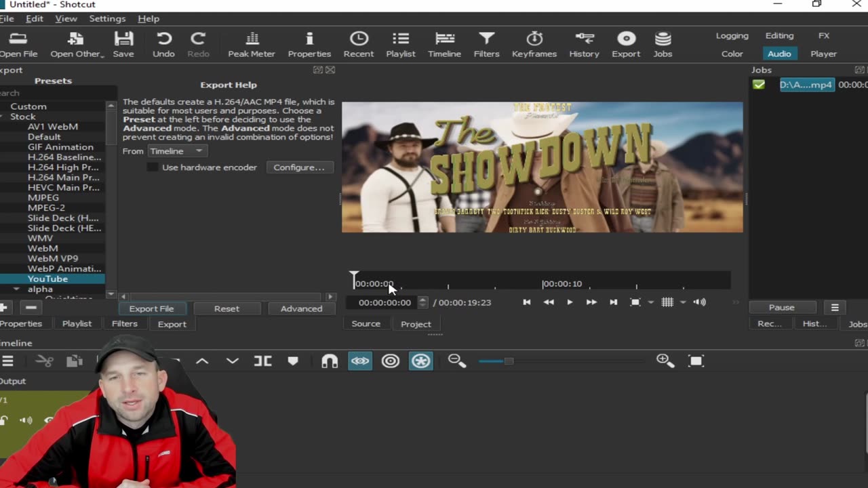This screenshot has height=488, width=868.
Task: Open the Export toolbar icon
Action: tap(626, 45)
